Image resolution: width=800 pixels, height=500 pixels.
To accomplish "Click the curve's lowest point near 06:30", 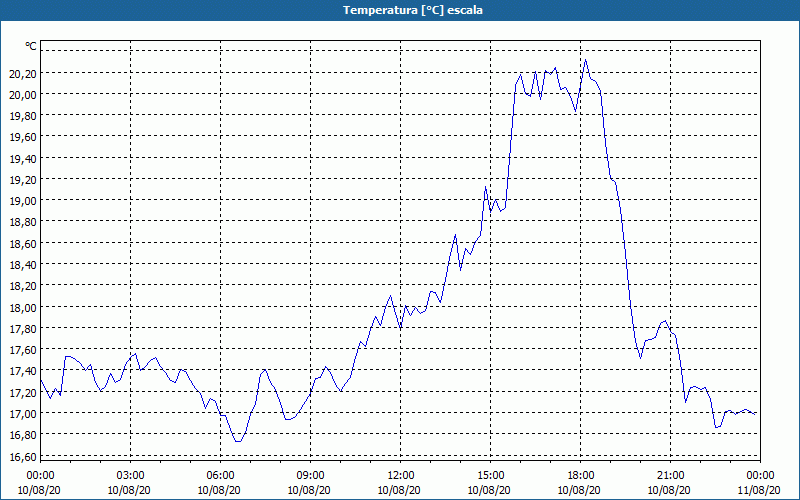I will click(x=238, y=441).
